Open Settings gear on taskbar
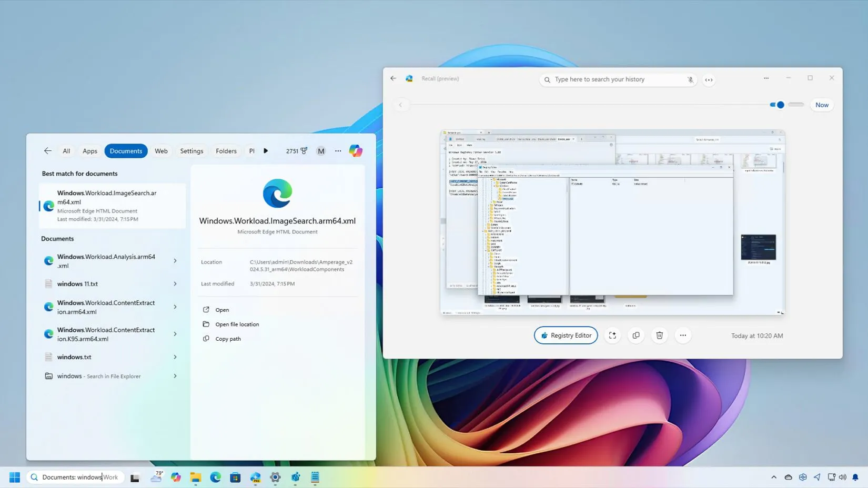868x488 pixels. coord(275,477)
